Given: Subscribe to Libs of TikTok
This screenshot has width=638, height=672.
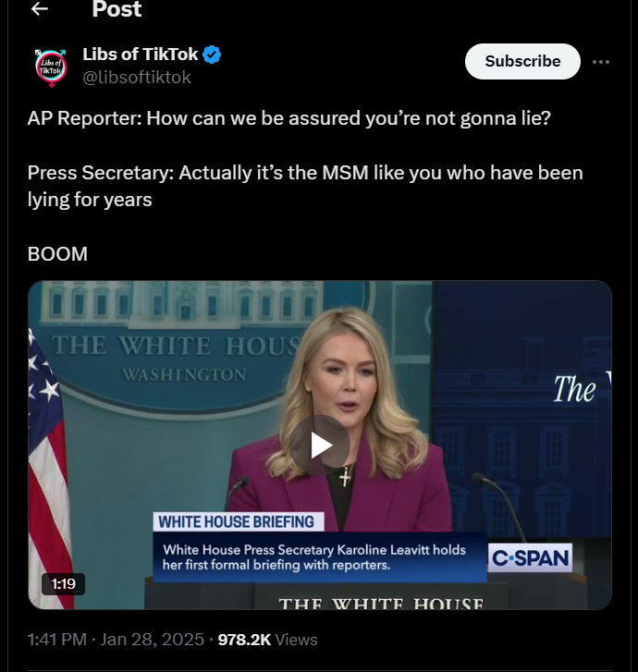Looking at the screenshot, I should point(522,61).
